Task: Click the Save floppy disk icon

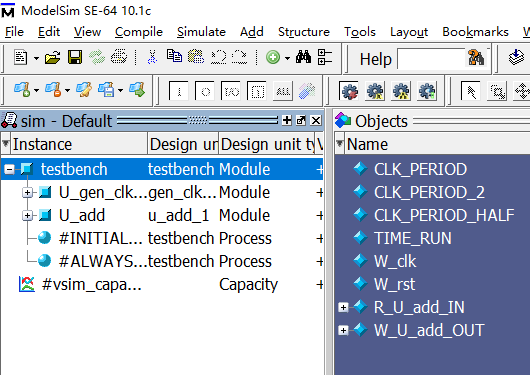Action: (75, 57)
